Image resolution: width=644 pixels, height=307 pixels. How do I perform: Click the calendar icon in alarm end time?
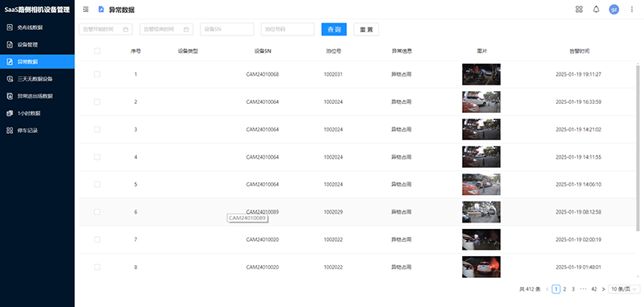point(186,30)
